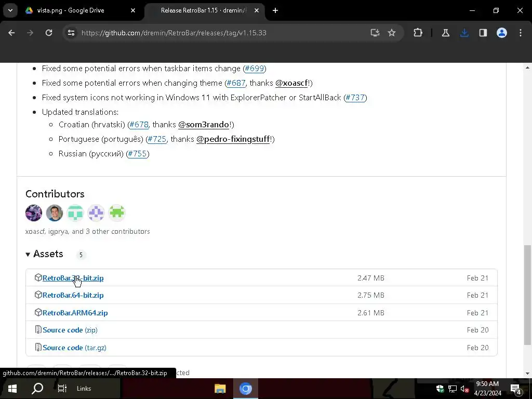The height and width of the screenshot is (399, 532).
Task: Open the notification center icon
Action: 515,389
